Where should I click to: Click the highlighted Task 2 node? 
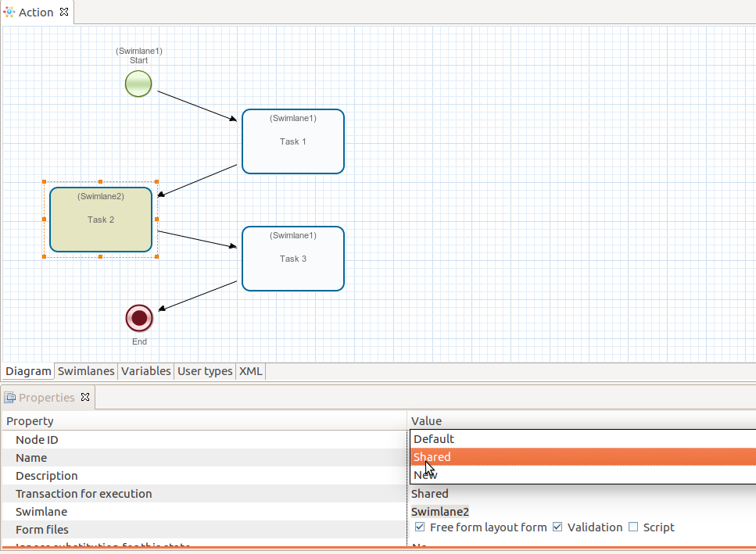point(101,220)
